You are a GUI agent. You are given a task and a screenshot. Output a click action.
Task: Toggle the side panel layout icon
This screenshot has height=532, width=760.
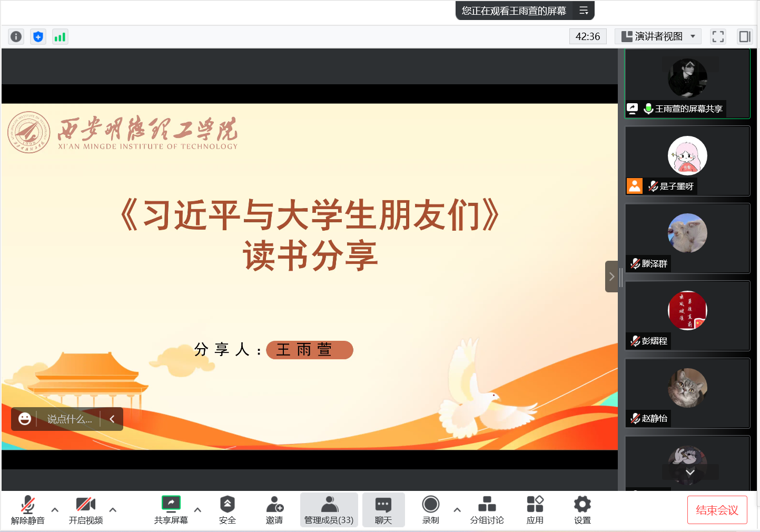coord(745,36)
